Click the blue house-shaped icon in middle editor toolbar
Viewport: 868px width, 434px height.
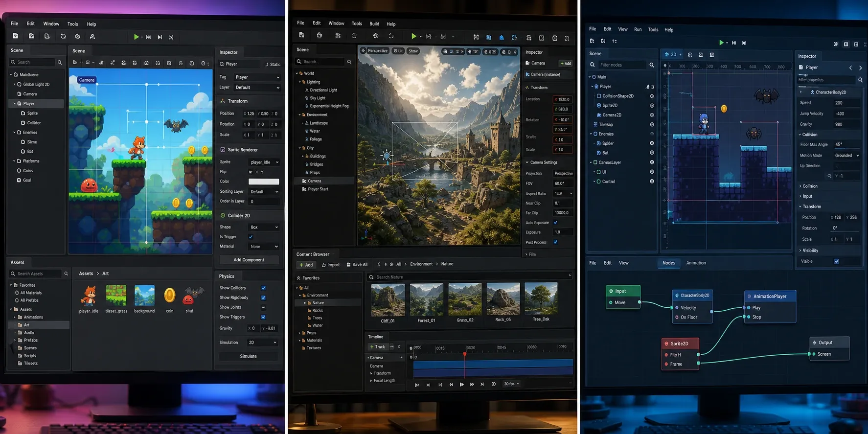(x=502, y=37)
